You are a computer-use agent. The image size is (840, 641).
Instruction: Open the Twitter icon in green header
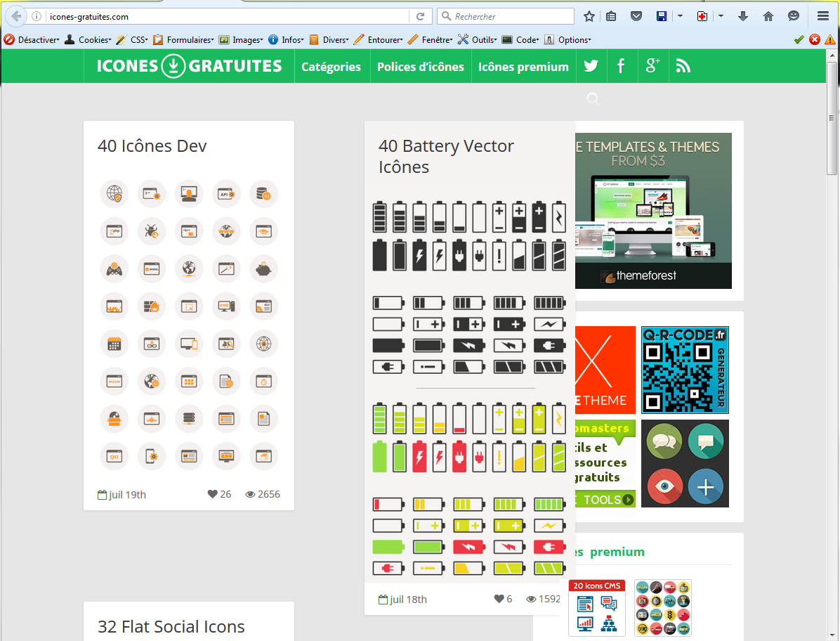pos(591,66)
